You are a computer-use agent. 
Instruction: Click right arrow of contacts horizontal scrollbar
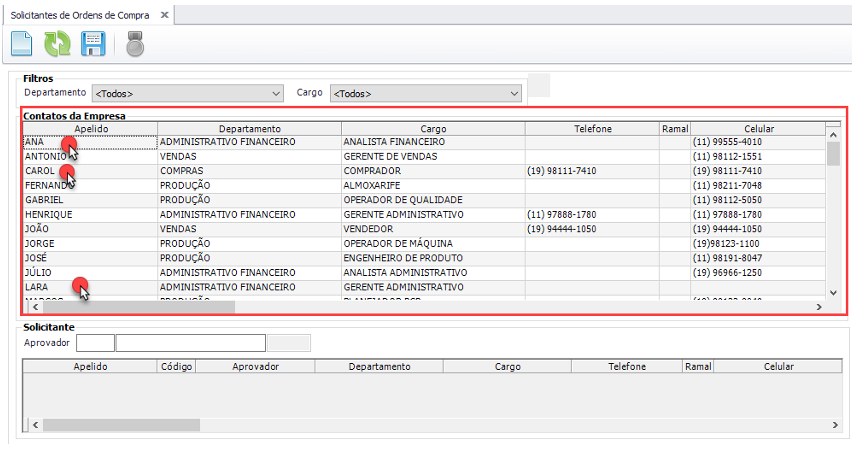point(819,307)
